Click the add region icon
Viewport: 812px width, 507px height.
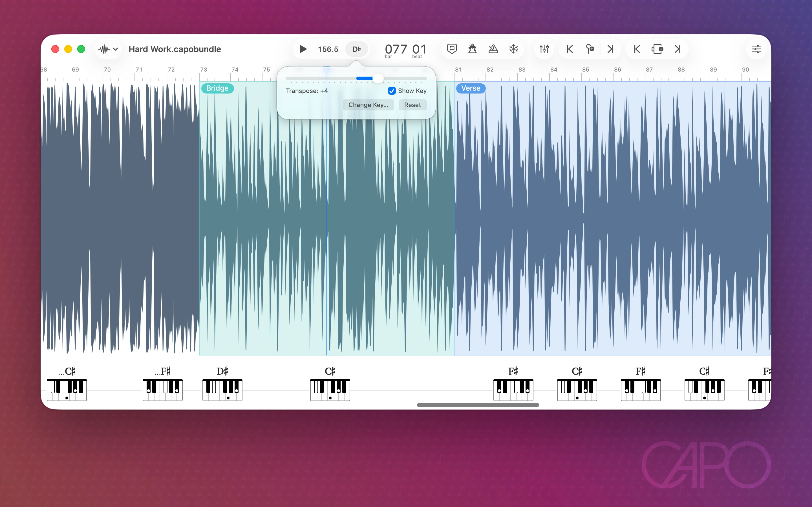point(657,49)
